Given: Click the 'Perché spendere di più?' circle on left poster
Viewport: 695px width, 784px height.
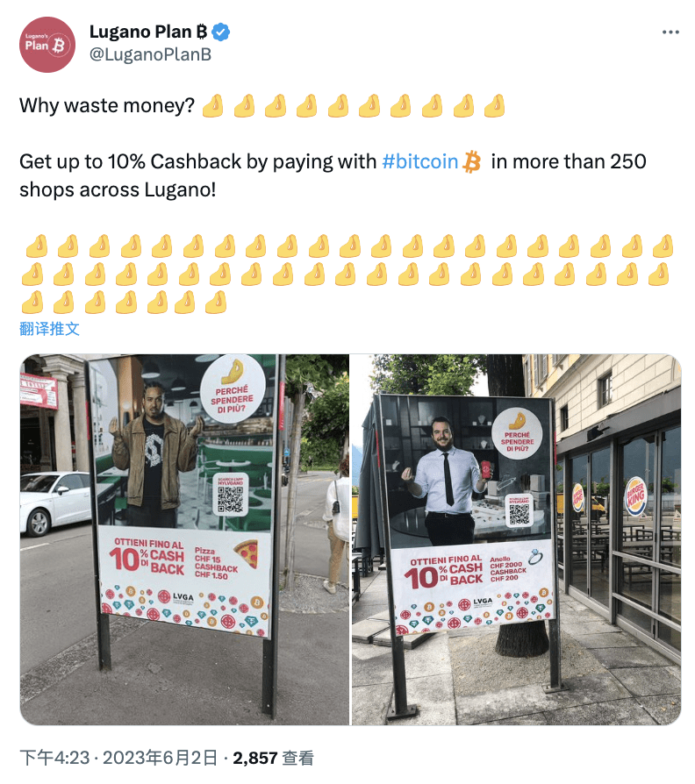Looking at the screenshot, I should [x=233, y=389].
